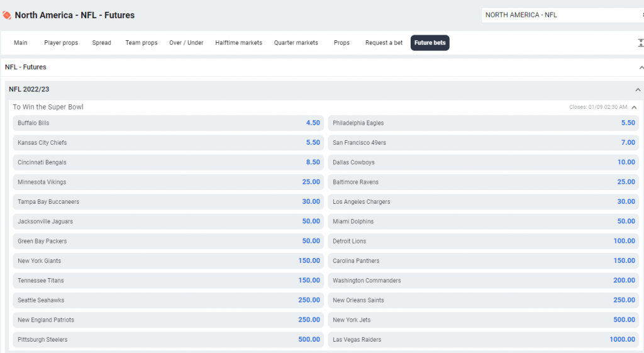Bet on Cincinnati Bengals at 8.50
This screenshot has width=644, height=353.
(169, 162)
